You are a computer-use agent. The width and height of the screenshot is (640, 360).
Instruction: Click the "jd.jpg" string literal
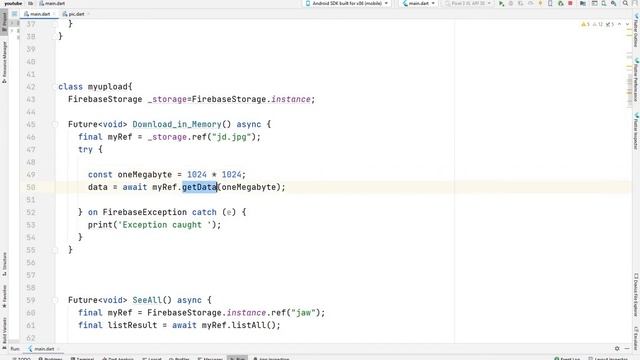[231, 137]
